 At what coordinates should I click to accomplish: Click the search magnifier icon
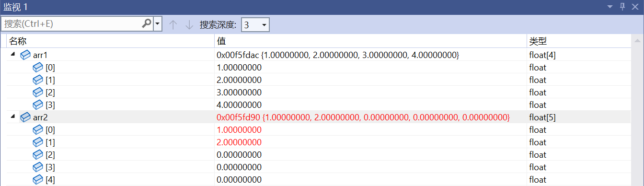pos(147,24)
